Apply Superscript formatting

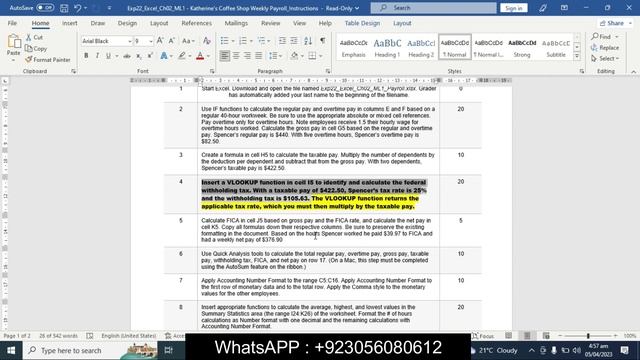[x=150, y=56]
